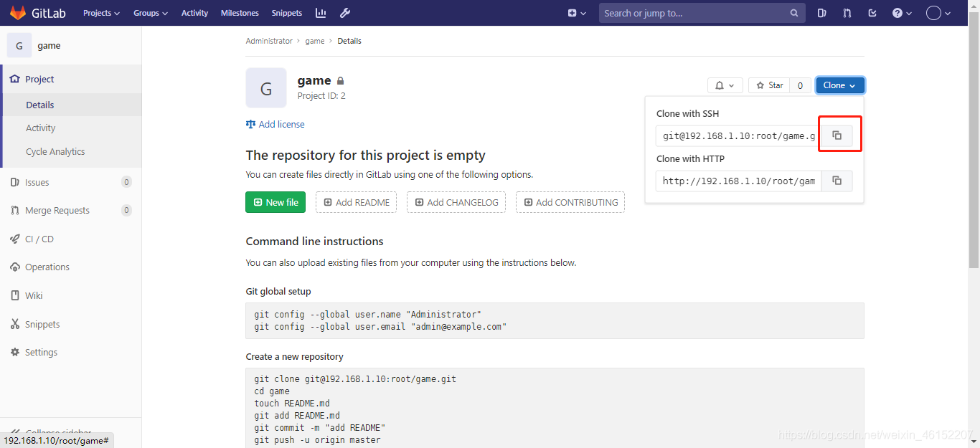Click the HTTP clone URL field
Image resolution: width=980 pixels, height=448 pixels.
738,181
